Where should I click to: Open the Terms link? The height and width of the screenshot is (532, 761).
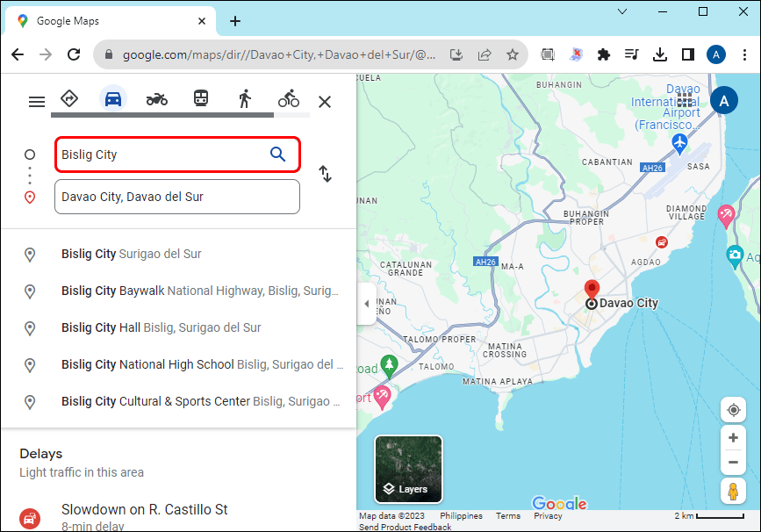click(507, 515)
